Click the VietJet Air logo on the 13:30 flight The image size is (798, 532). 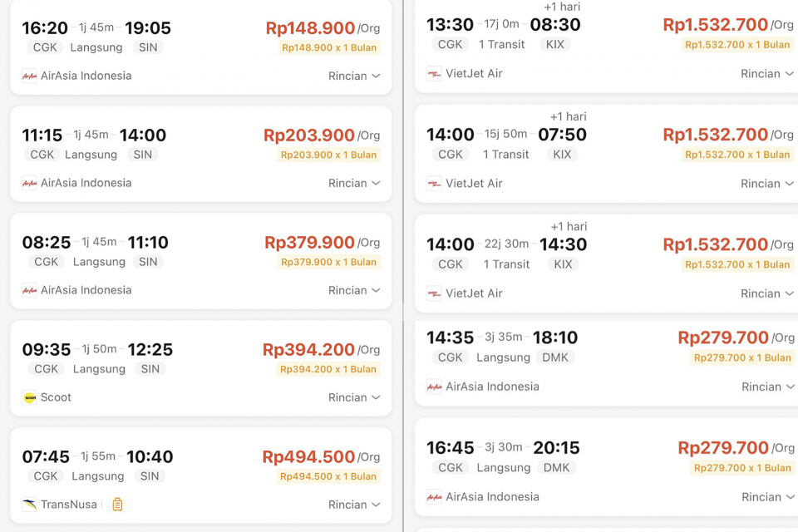434,73
